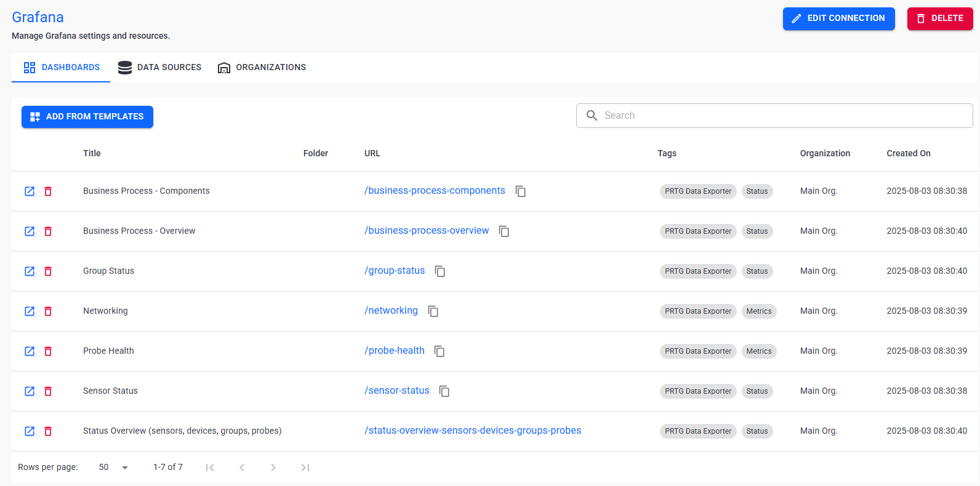The height and width of the screenshot is (486, 980).
Task: Open the Group Status dashboard externally
Action: [x=30, y=271]
